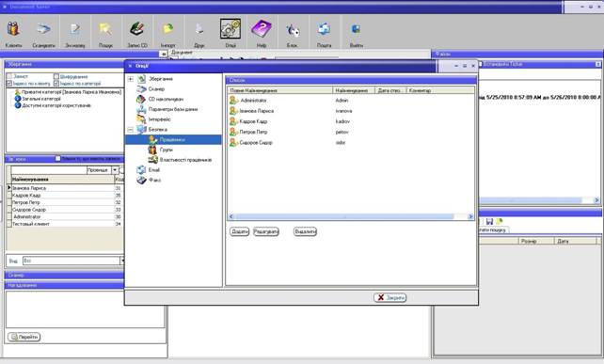Open the Help book toolbar icon
The image size is (604, 364).
coord(262,29)
